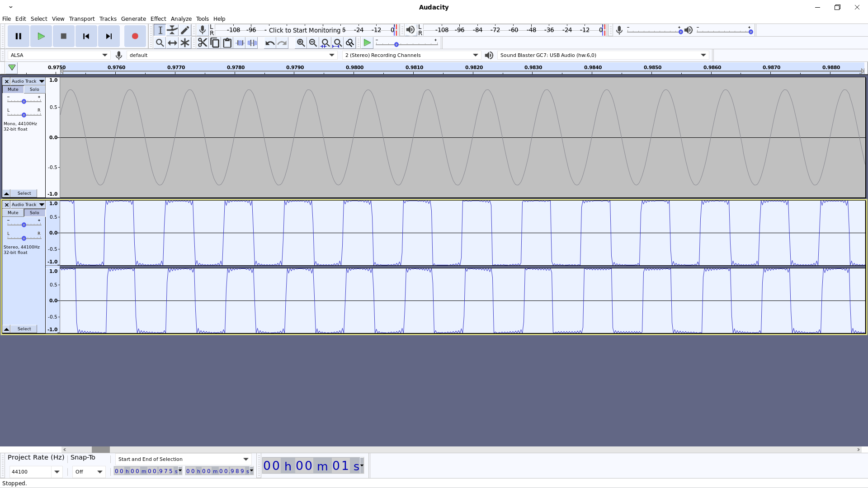This screenshot has height=488, width=868.
Task: Open the Analyze menu
Action: pos(181,19)
